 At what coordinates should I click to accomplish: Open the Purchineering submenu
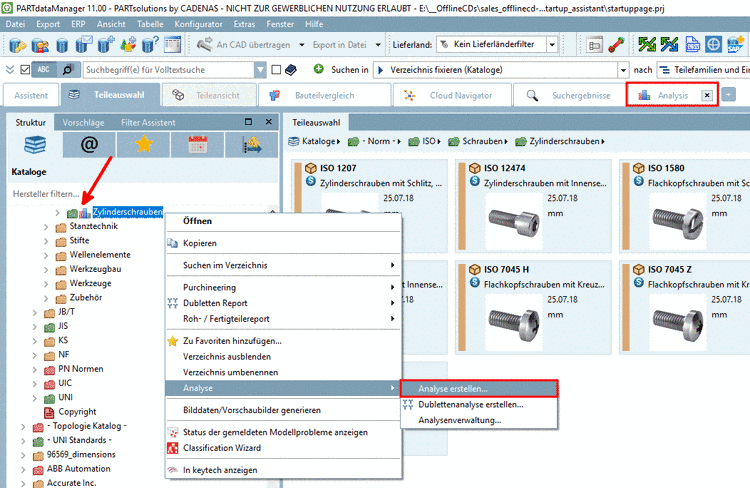click(x=283, y=287)
